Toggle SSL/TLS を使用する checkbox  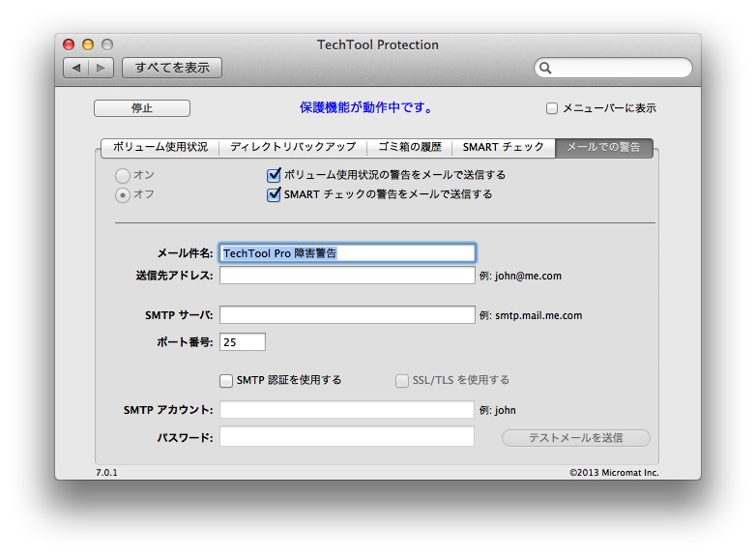click(x=401, y=381)
